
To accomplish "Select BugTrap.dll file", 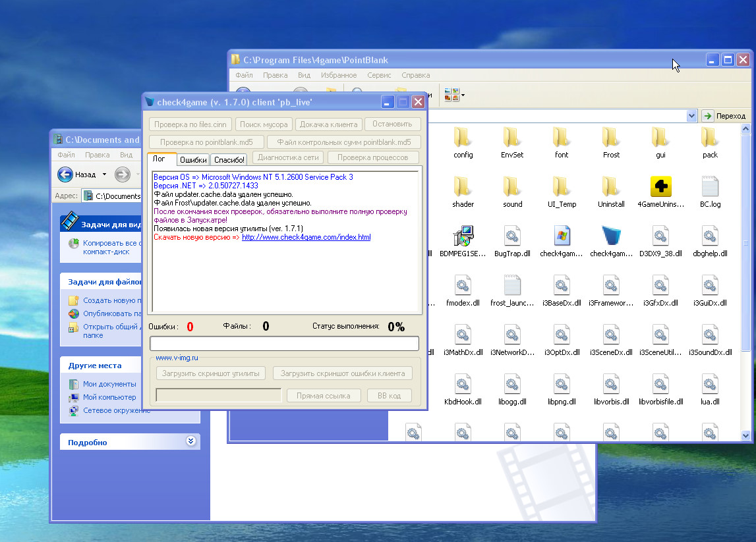I will coord(512,241).
